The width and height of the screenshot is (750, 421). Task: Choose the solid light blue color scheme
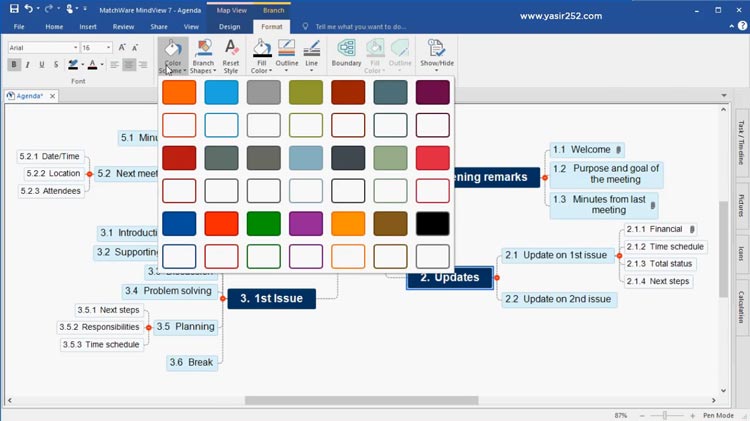tap(221, 92)
